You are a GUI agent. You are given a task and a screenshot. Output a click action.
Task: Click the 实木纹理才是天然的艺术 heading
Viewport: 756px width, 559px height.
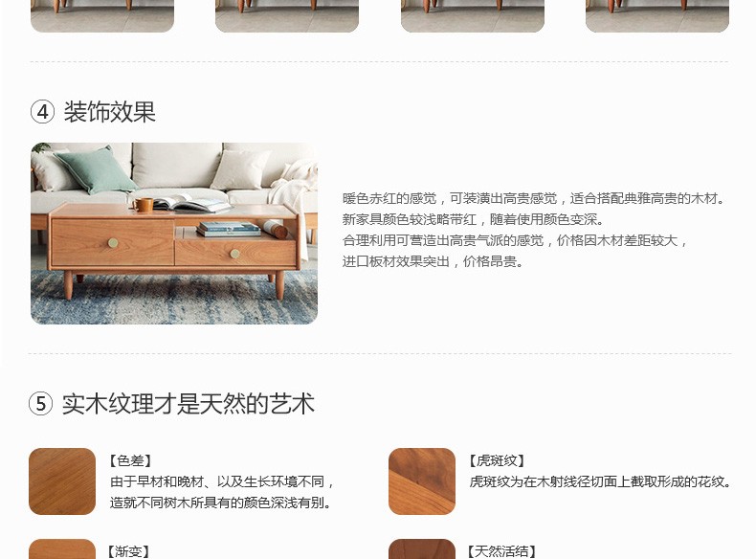[189, 403]
